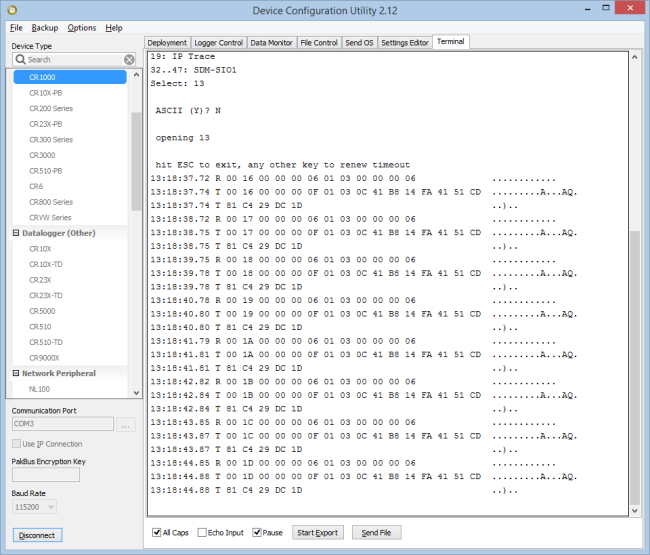Click the device list scrollbar thumb
650x555 pixels.
tap(136, 161)
